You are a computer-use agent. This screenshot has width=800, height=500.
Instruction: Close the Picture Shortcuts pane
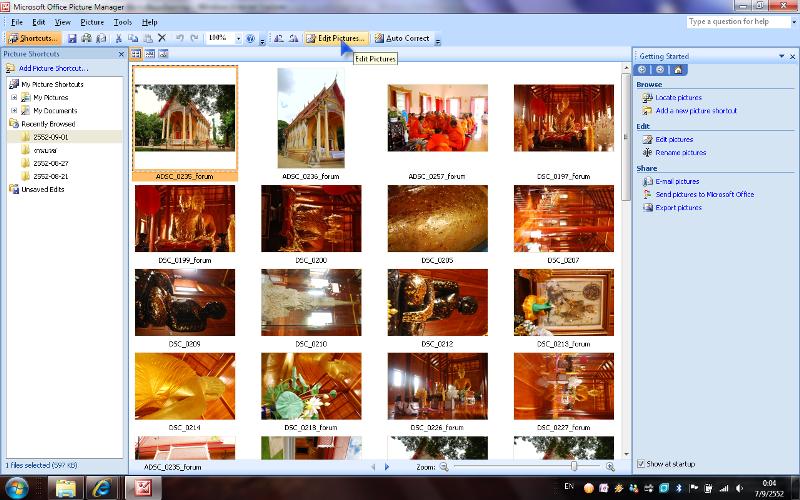tap(121, 54)
